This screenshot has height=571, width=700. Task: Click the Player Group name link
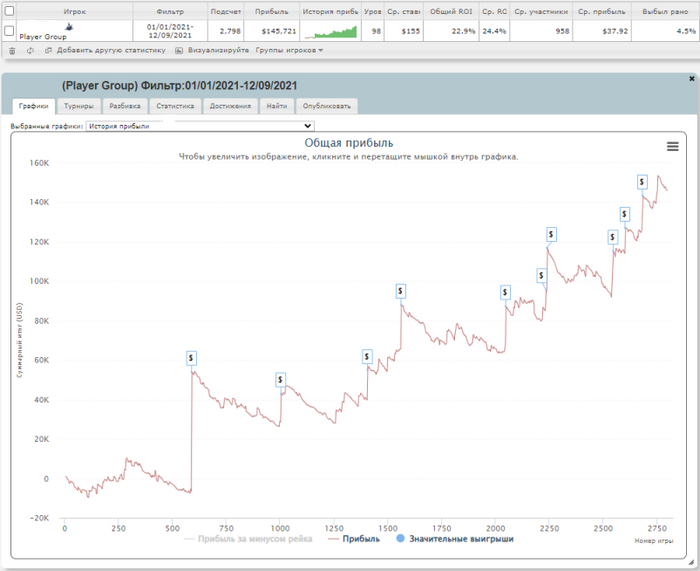point(43,37)
